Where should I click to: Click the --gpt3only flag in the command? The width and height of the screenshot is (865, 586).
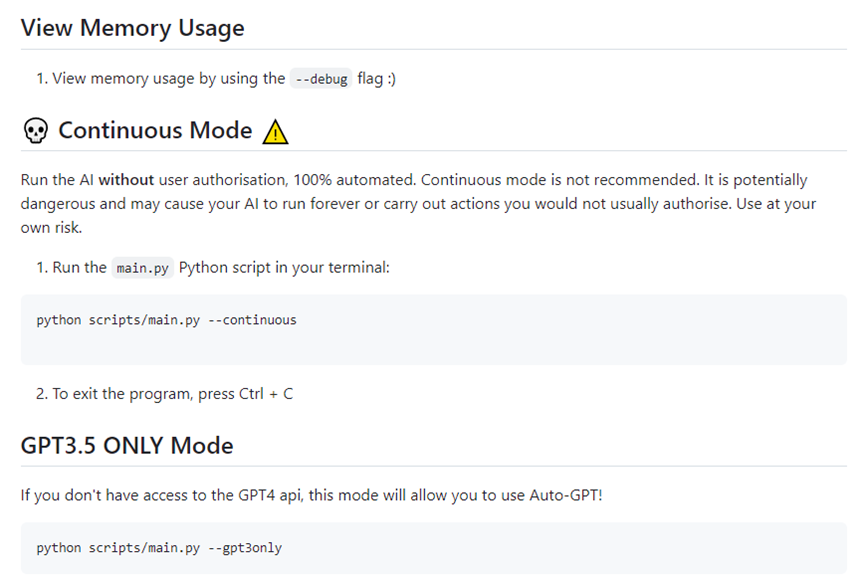click(x=245, y=548)
